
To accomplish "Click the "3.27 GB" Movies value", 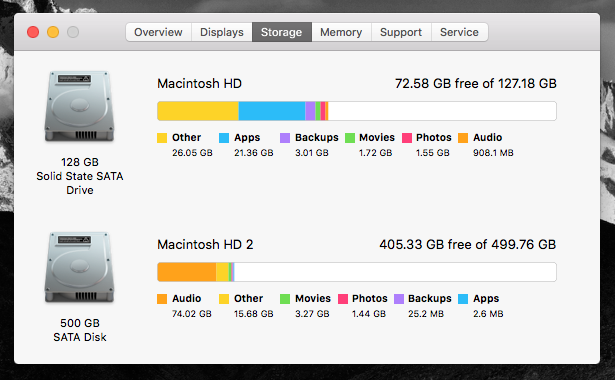I will coord(312,314).
